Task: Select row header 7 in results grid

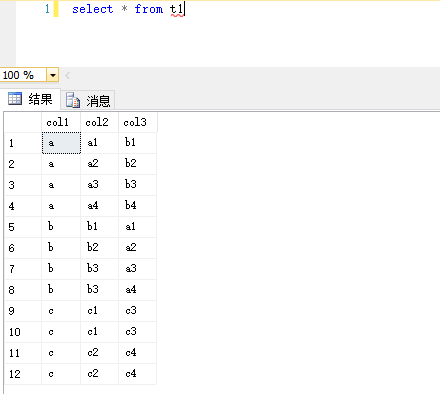Action: [x=23, y=269]
